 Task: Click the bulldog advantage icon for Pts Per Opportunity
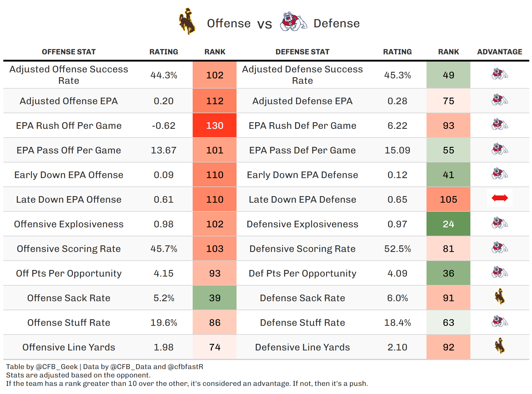click(x=500, y=272)
